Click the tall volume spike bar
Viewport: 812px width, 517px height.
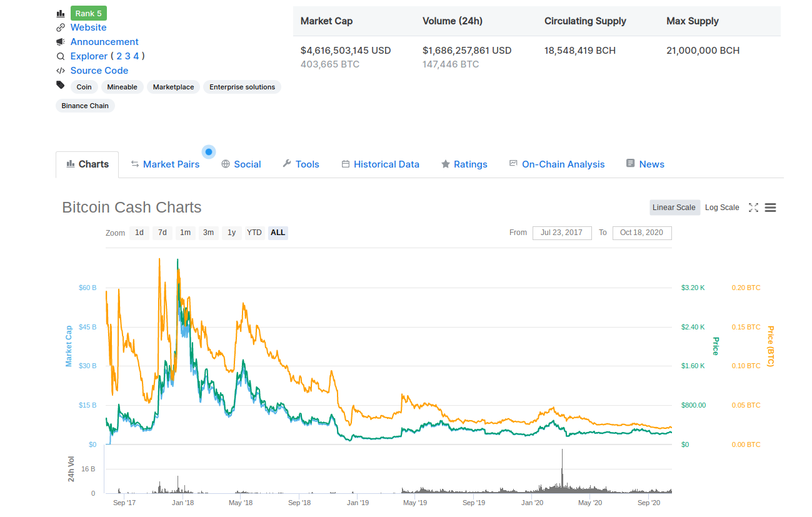tap(562, 471)
